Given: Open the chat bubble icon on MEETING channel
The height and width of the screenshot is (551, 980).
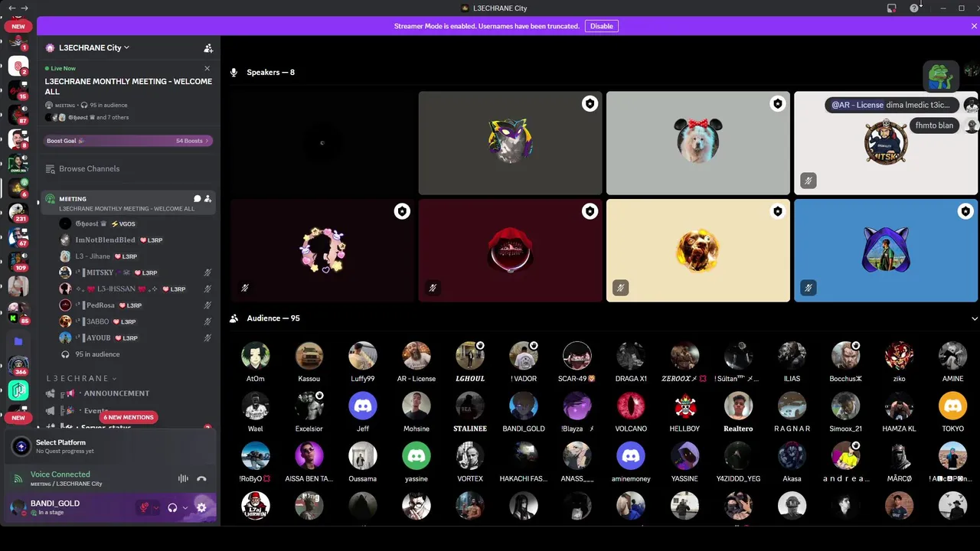Looking at the screenshot, I should 197,199.
